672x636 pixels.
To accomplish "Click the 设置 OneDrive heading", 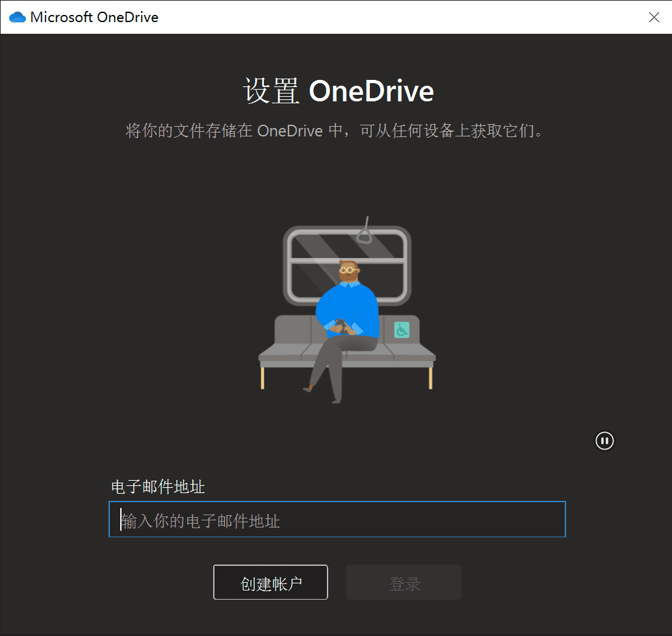I will pos(338,92).
